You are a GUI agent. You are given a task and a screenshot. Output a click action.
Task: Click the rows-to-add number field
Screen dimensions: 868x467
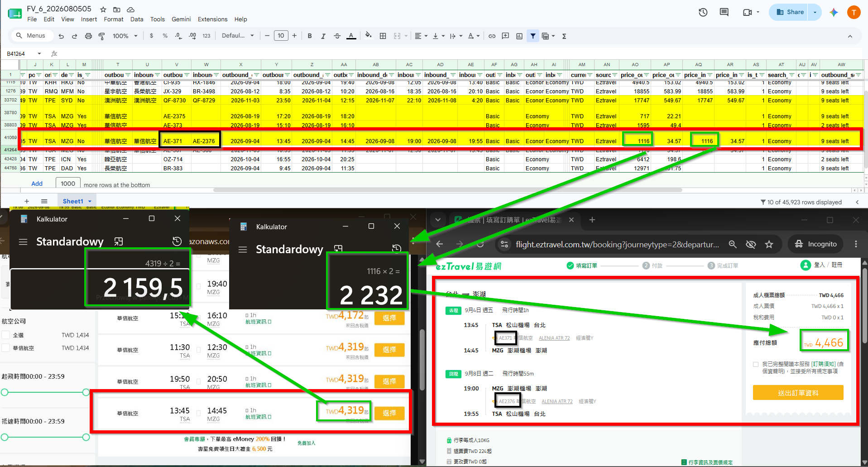point(68,183)
